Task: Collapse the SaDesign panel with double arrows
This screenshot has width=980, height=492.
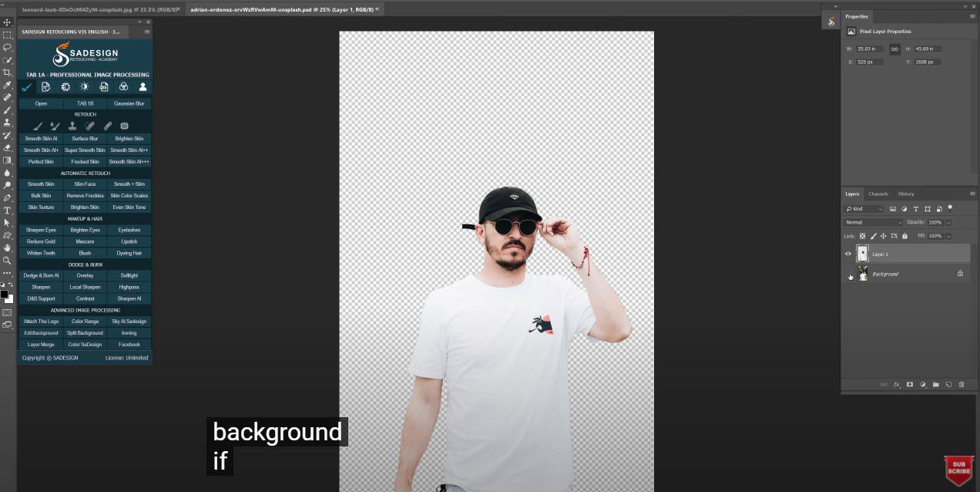Action: 139,22
